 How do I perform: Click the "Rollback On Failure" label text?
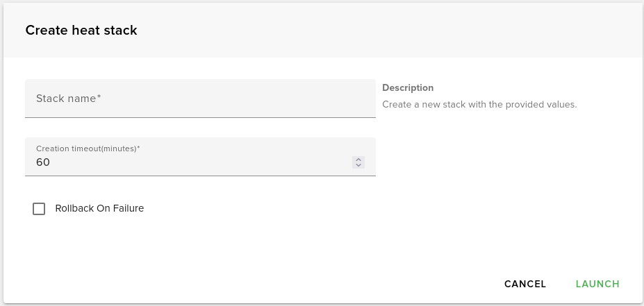click(99, 208)
